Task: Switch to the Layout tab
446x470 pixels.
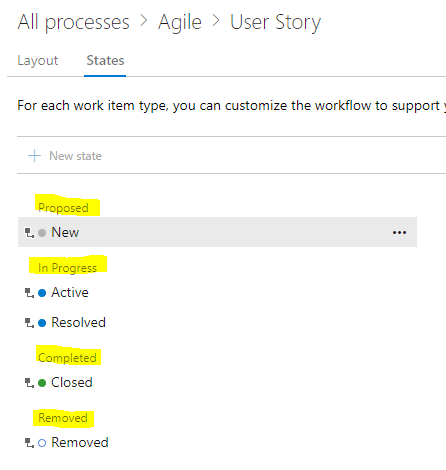Action: tap(38, 61)
